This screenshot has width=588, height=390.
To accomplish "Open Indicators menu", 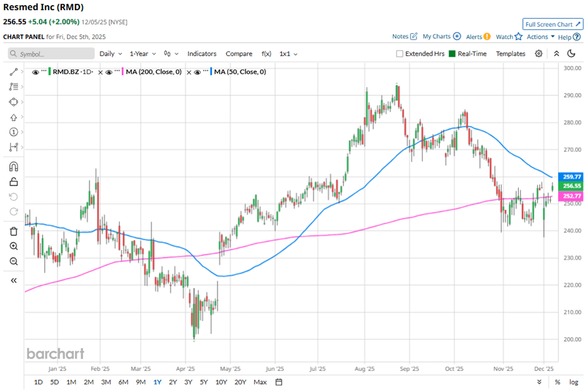I will click(x=202, y=54).
